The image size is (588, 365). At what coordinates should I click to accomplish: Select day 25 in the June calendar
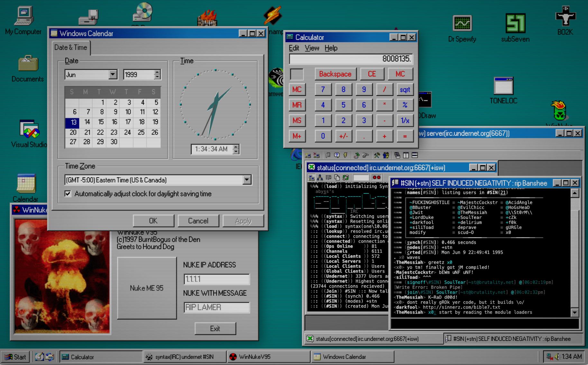141,132
